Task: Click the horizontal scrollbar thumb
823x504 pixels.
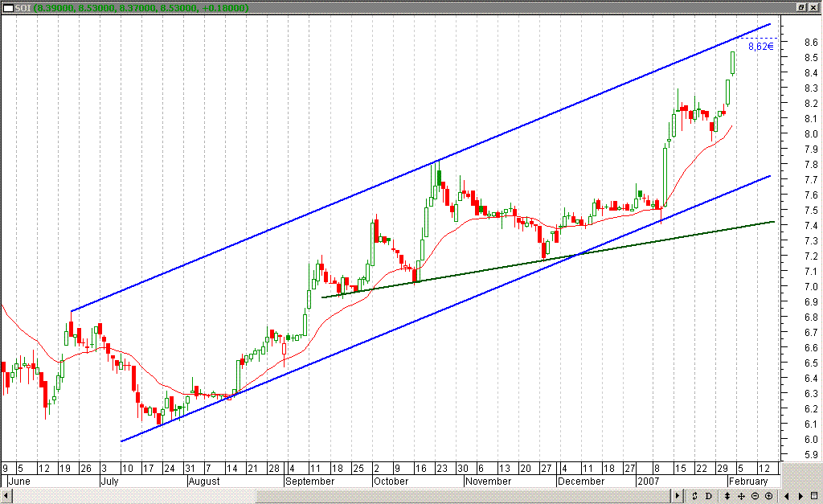Action: coord(464,496)
